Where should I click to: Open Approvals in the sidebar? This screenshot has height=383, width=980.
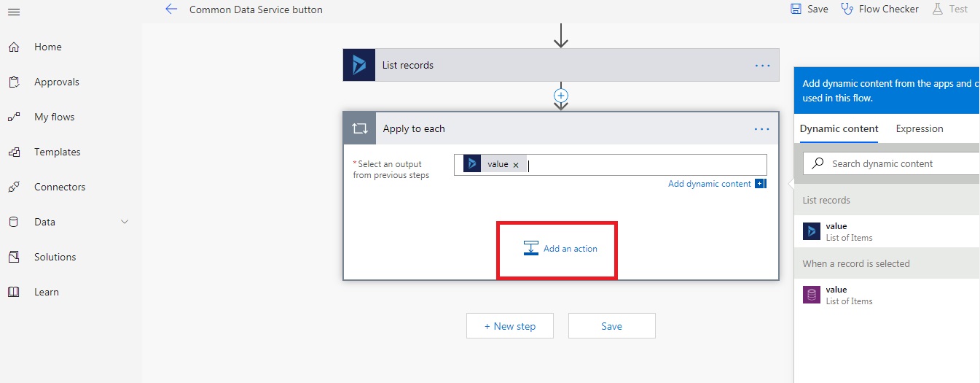pos(56,82)
